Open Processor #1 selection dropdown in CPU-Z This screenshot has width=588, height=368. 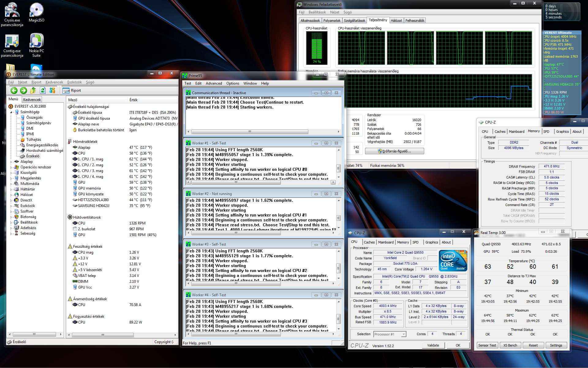(x=390, y=334)
